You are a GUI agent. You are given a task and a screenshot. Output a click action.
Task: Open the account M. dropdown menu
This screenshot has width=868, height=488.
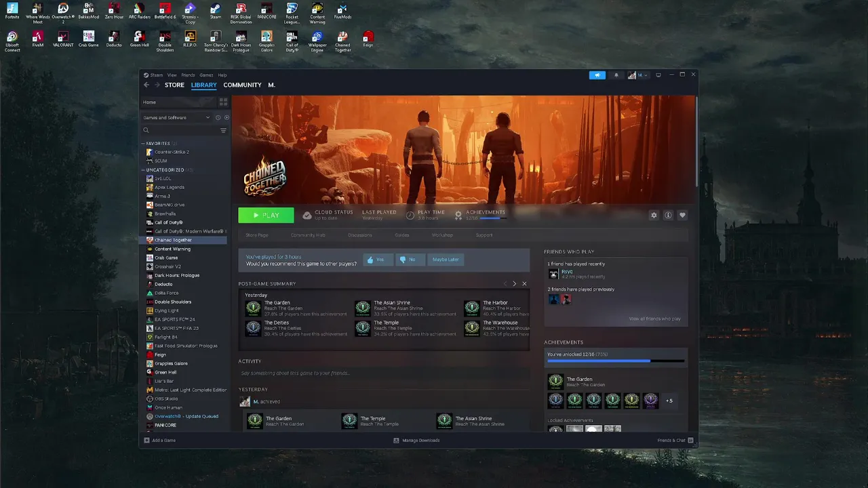[638, 75]
